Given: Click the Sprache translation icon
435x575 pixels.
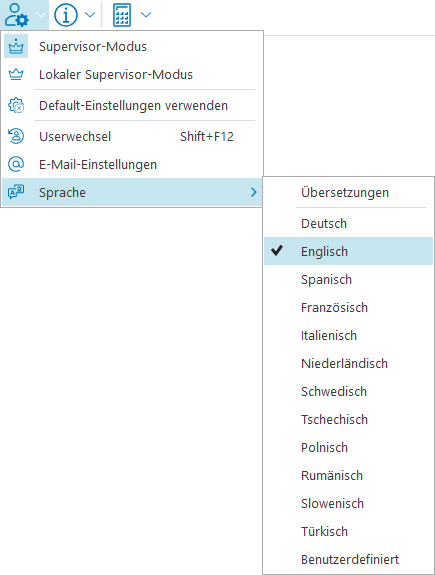Looking at the screenshot, I should coord(16,192).
